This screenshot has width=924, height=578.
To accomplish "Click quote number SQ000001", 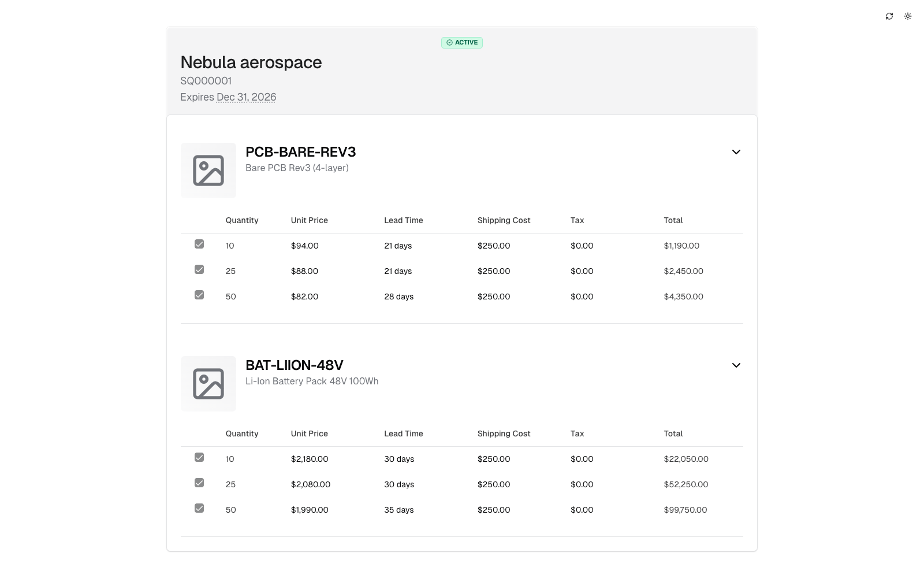I will pyautogui.click(x=206, y=81).
